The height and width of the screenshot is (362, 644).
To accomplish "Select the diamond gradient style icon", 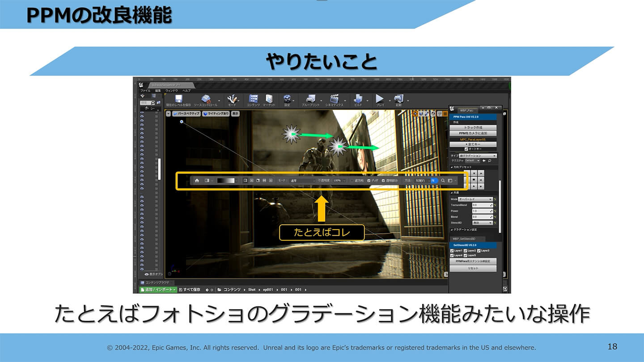I will (x=271, y=181).
